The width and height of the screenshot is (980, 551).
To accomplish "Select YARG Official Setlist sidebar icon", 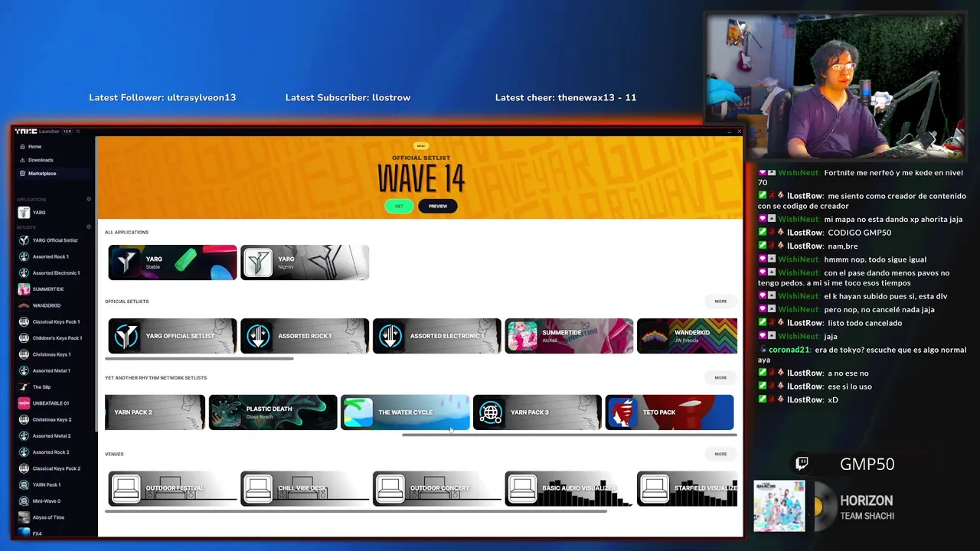I will tap(24, 240).
